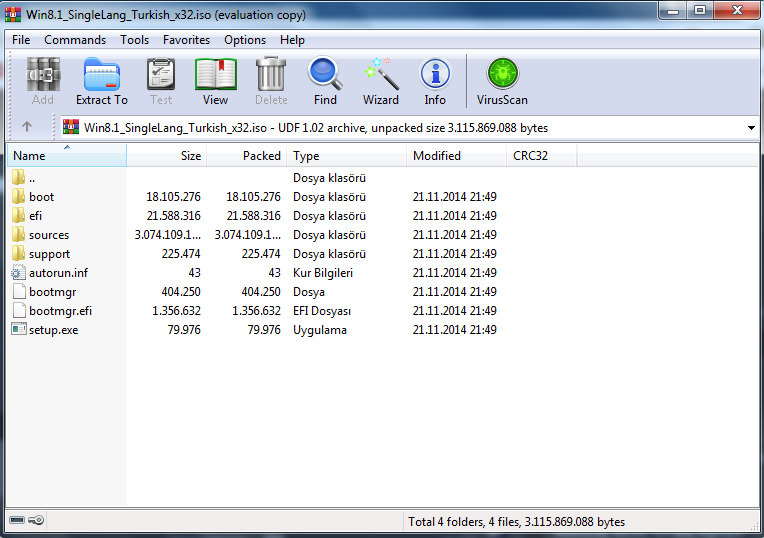This screenshot has height=538, width=764.
Task: Click the drive icon in status bar
Action: [17, 520]
